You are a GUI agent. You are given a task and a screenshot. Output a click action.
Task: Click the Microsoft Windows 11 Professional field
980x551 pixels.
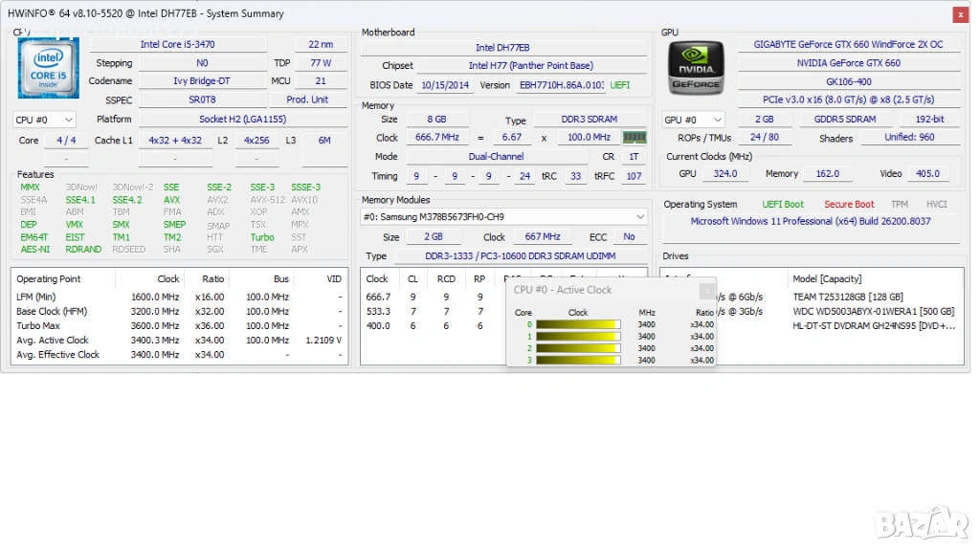pyautogui.click(x=810, y=222)
